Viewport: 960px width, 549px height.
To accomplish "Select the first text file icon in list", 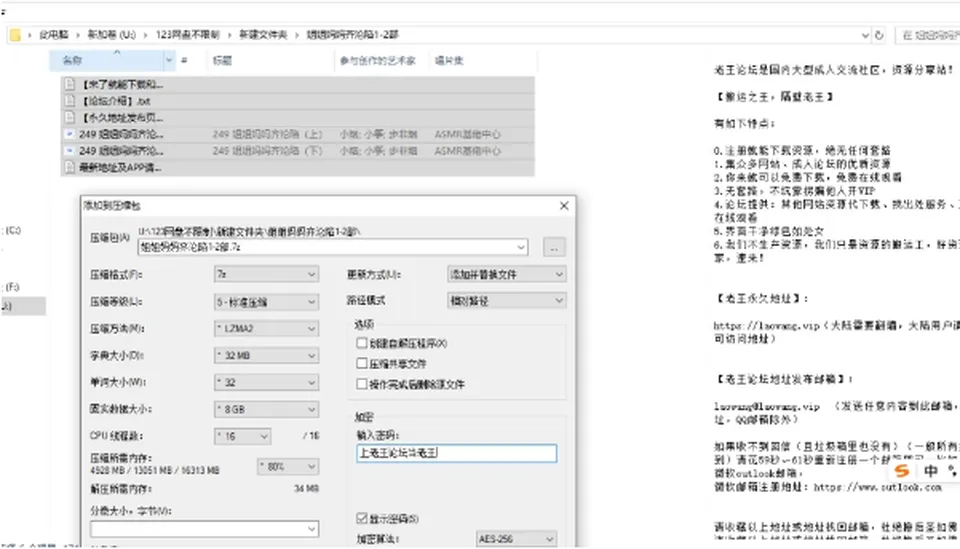I will (70, 84).
